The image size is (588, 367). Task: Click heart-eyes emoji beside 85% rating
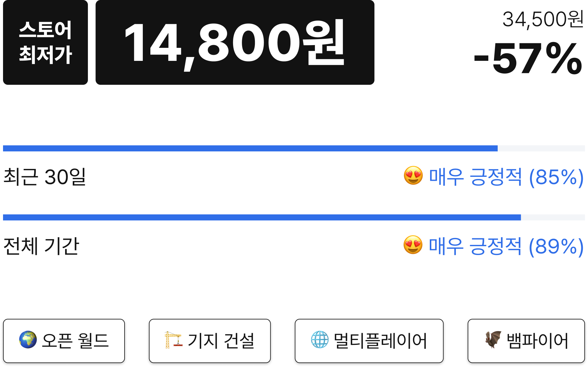(413, 175)
